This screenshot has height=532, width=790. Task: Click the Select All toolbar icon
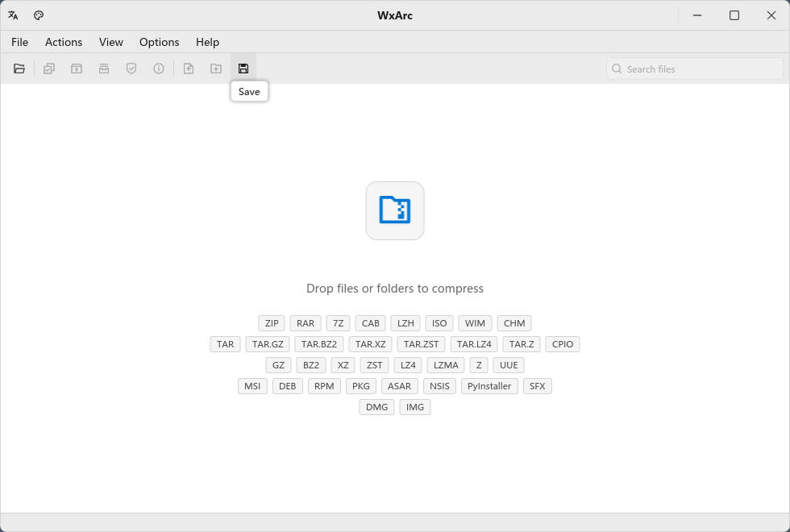pos(49,69)
